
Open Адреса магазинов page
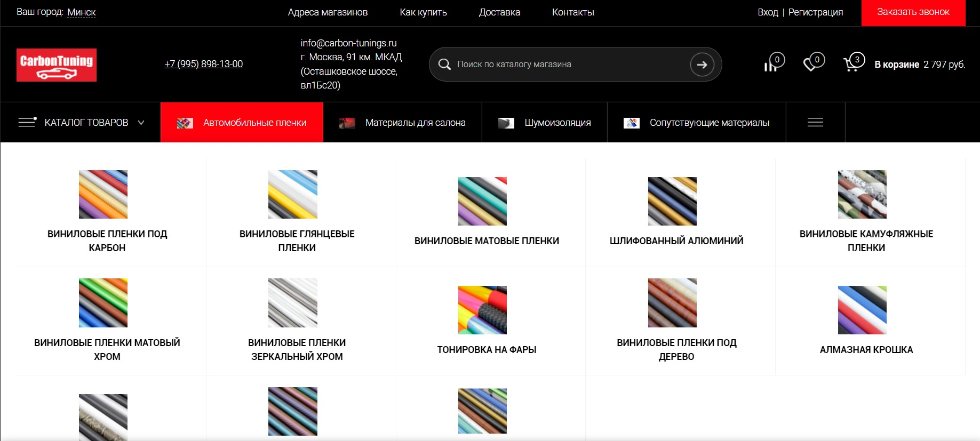[x=328, y=12]
